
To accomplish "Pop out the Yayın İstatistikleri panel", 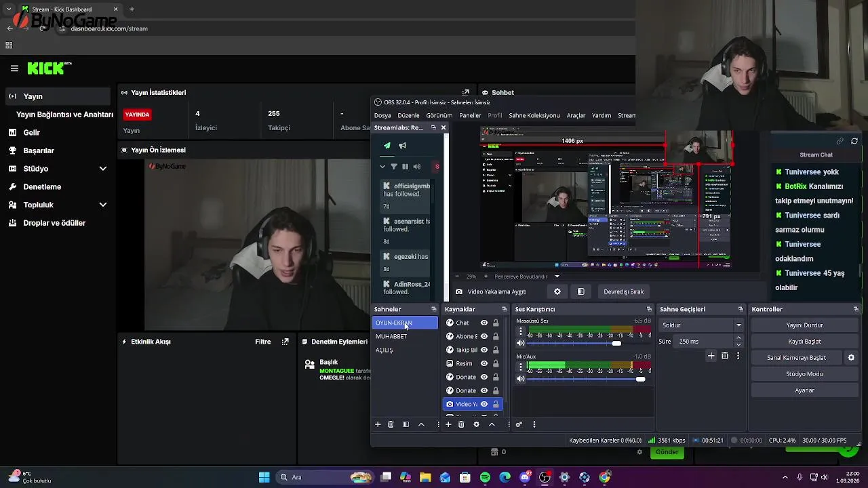I will click(x=466, y=93).
